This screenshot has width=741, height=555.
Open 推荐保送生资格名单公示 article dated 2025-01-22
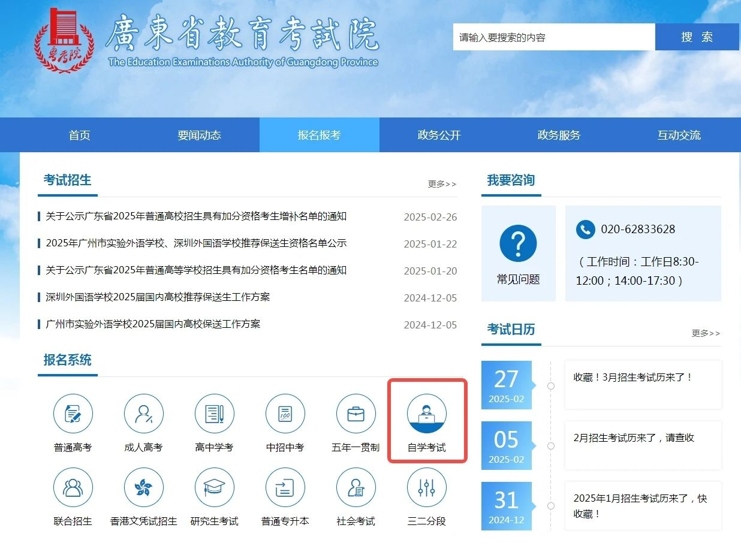coord(196,243)
